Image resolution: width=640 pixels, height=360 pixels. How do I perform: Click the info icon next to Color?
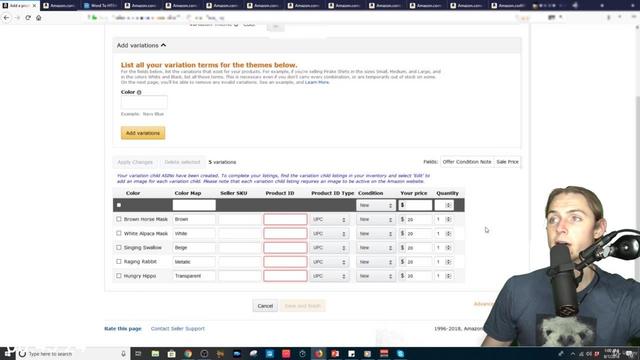point(139,92)
